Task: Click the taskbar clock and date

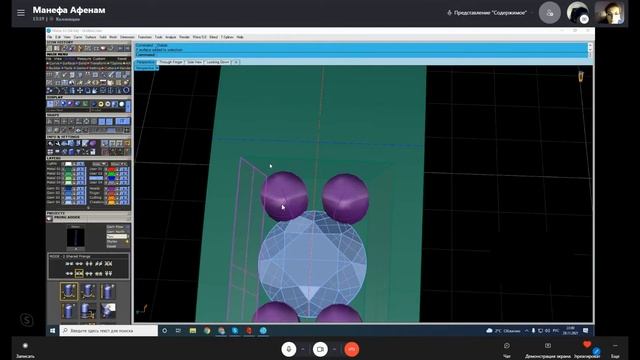Action: pyautogui.click(x=570, y=331)
